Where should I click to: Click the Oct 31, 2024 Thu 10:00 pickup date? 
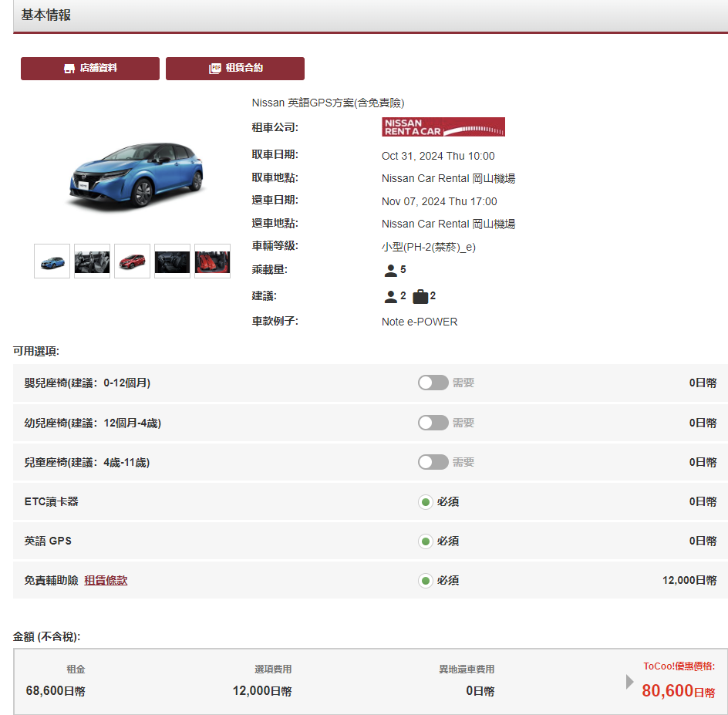[438, 156]
